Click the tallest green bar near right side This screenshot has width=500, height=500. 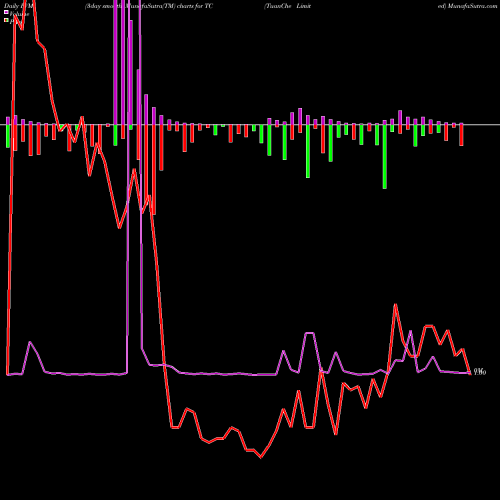[385, 157]
